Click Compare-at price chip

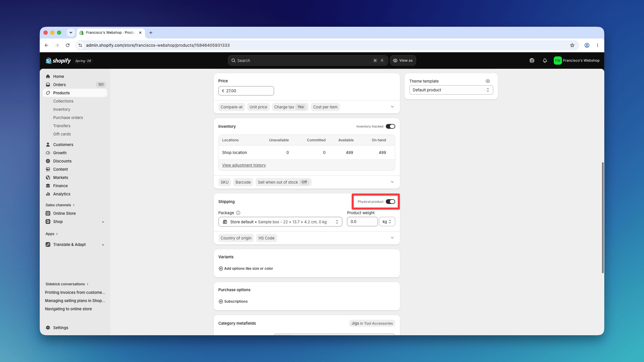[x=231, y=107]
